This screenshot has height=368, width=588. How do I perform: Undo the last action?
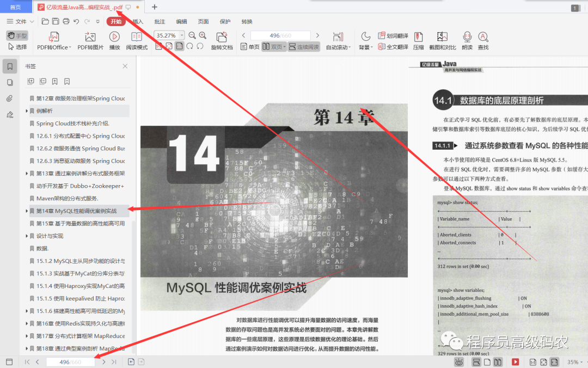tap(77, 21)
